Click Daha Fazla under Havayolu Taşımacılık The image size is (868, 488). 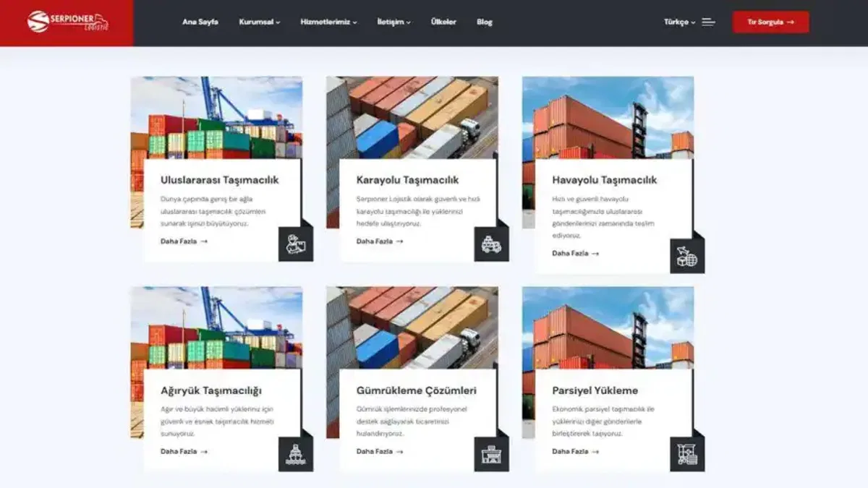[576, 253]
